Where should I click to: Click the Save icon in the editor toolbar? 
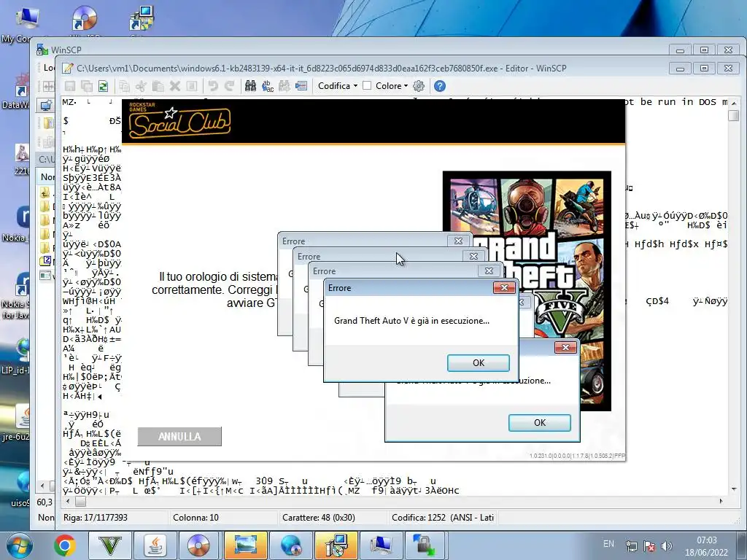70,86
